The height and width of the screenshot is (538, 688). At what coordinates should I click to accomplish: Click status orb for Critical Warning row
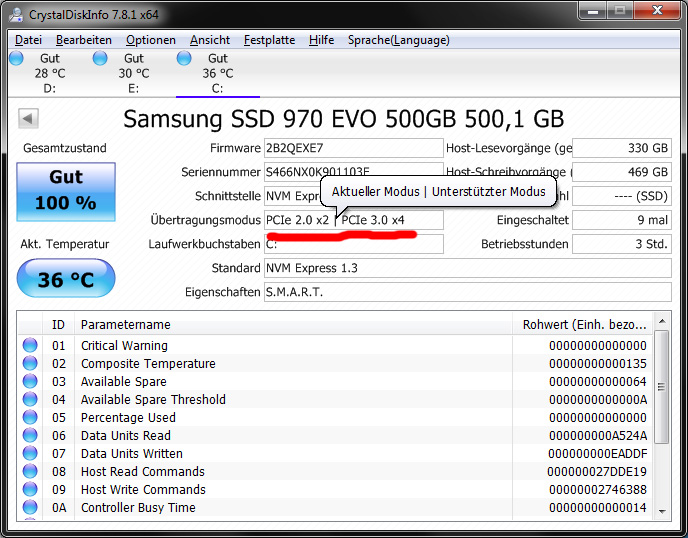(x=30, y=345)
